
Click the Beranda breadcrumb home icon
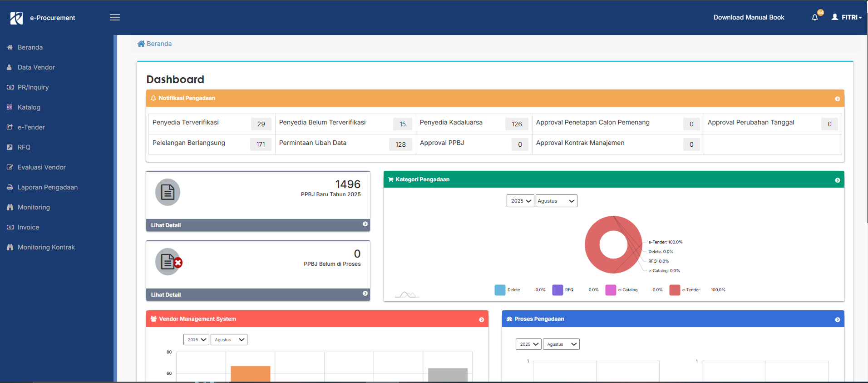141,44
